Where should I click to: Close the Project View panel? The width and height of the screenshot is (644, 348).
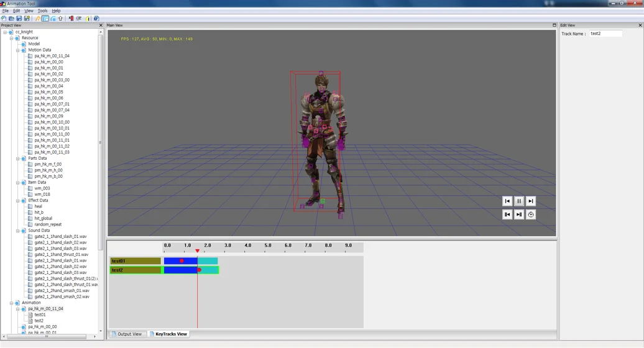[101, 25]
